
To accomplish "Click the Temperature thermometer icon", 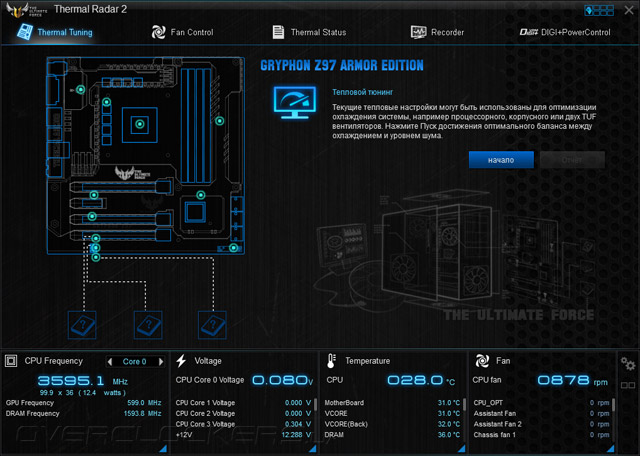I will pyautogui.click(x=331, y=361).
